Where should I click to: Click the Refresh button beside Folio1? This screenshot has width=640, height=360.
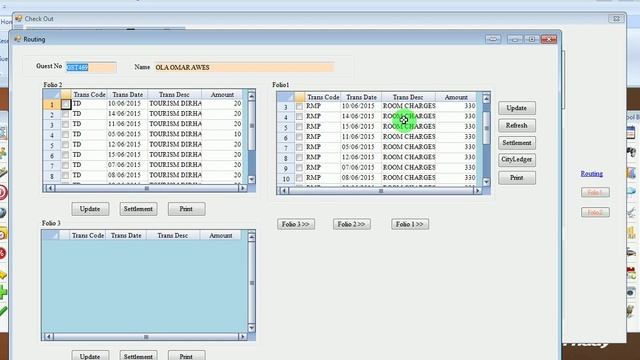[x=517, y=126]
